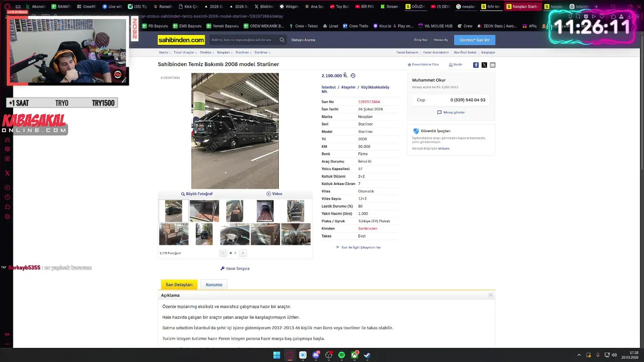The width and height of the screenshot is (644, 362).
Task: Go to previous photo page arrow
Action: 223,253
